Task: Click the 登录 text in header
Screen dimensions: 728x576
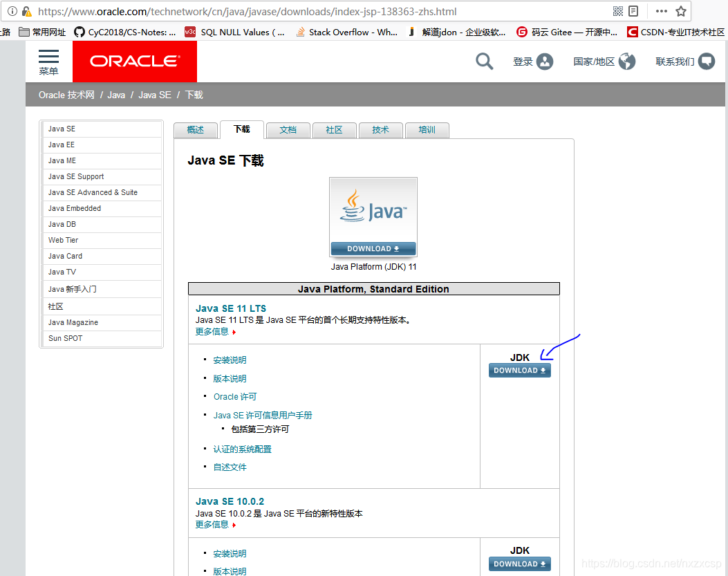Action: click(x=523, y=62)
